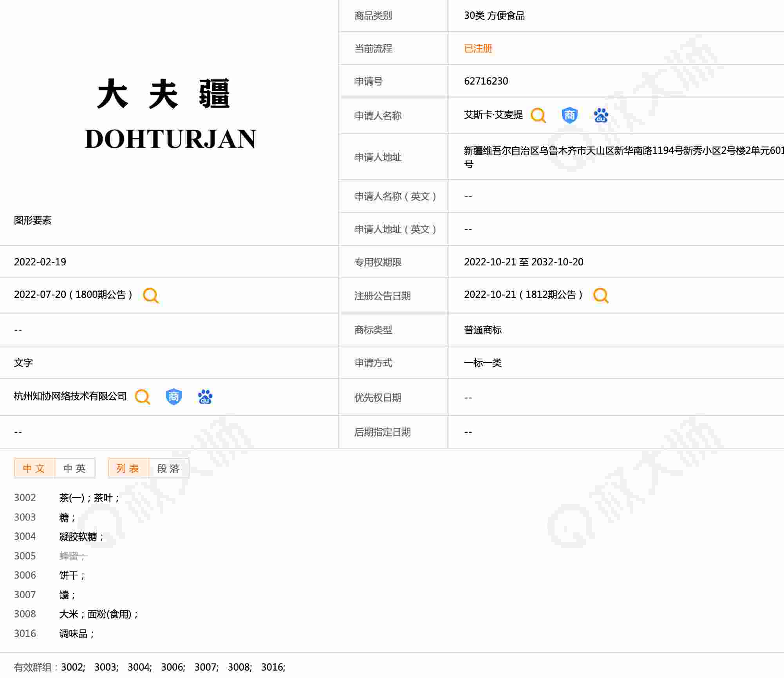This screenshot has width=784, height=678.
Task: Click the magnifier icon next to 杭州知协网络技术有限公司
Action: 143,397
